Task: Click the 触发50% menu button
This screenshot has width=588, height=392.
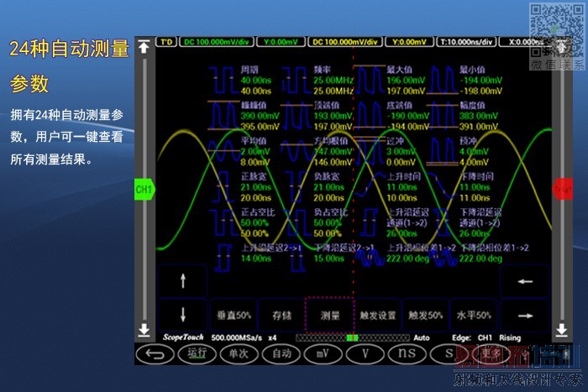Action: click(426, 315)
